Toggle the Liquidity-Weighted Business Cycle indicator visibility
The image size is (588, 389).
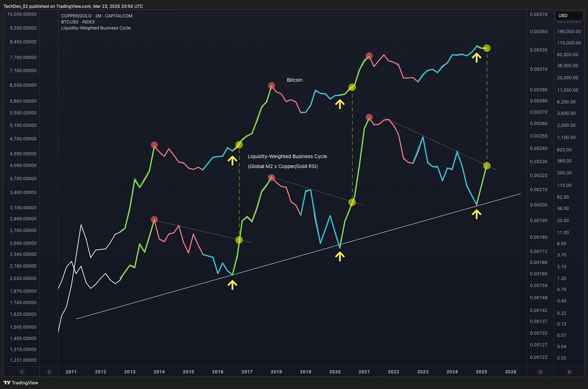(x=96, y=28)
